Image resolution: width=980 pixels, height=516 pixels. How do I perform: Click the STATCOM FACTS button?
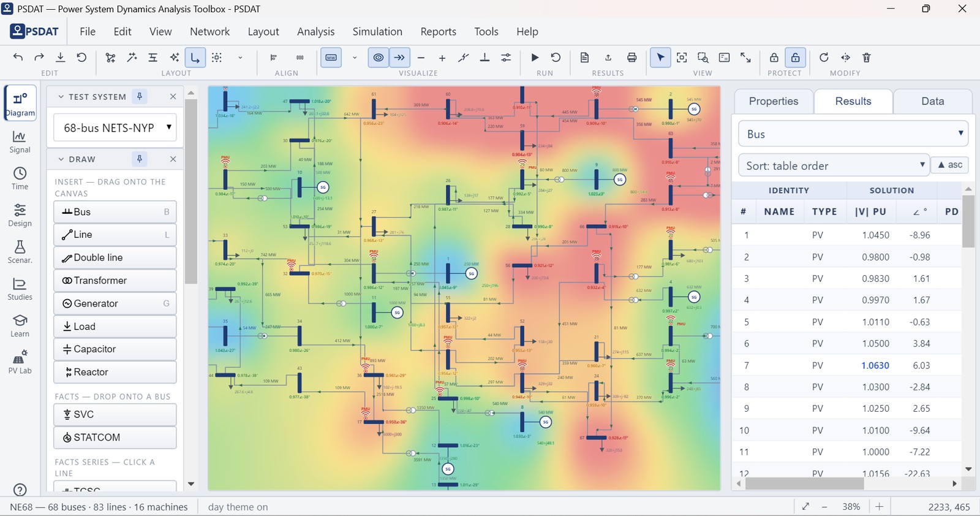115,438
